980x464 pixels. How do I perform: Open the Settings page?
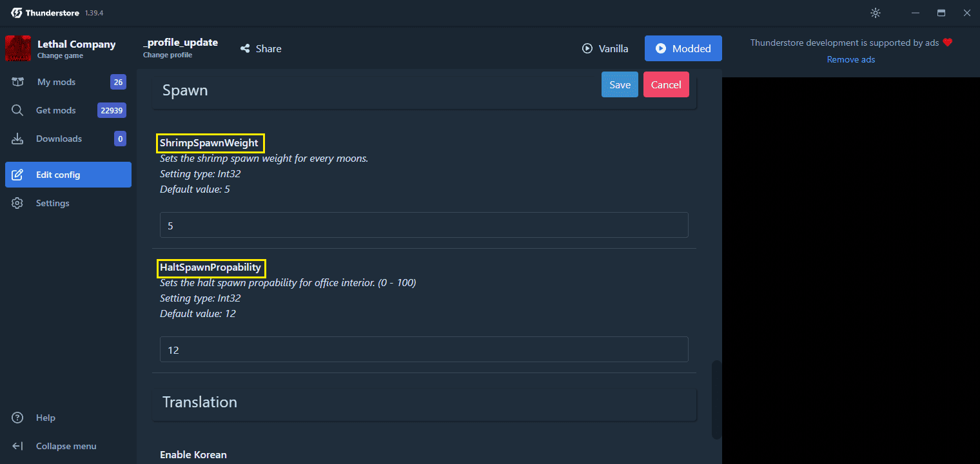tap(68, 203)
